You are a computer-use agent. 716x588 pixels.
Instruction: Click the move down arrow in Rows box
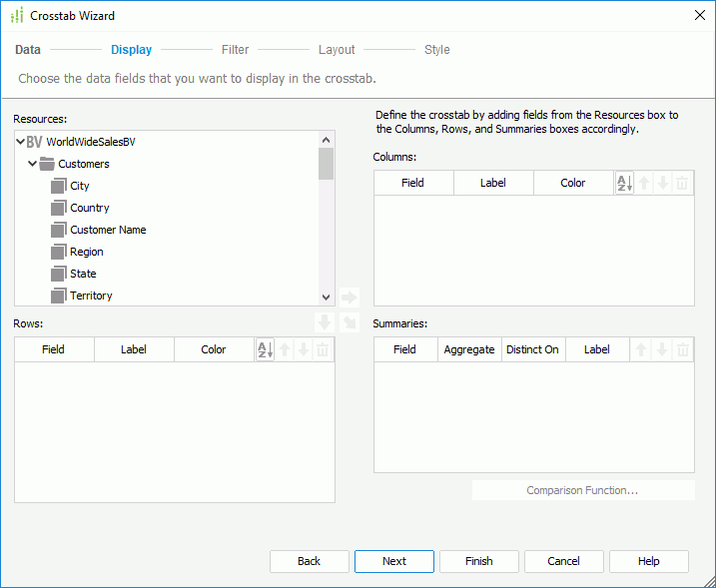tap(304, 349)
